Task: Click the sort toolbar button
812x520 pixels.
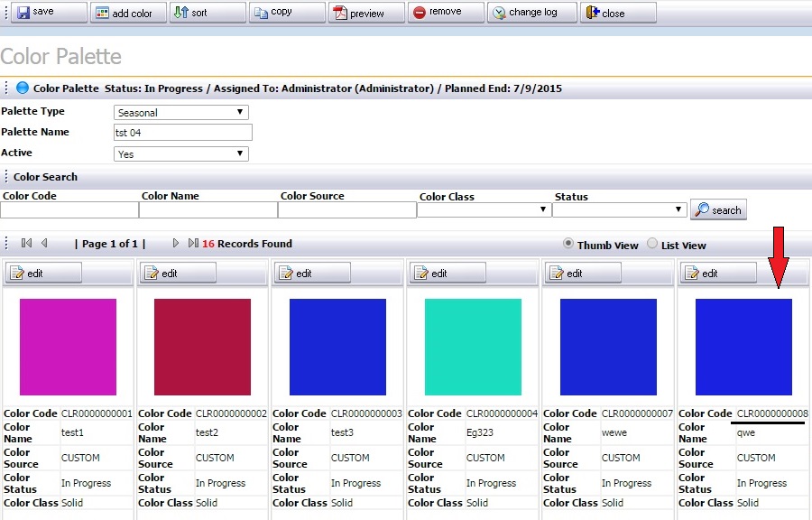Action: click(208, 13)
